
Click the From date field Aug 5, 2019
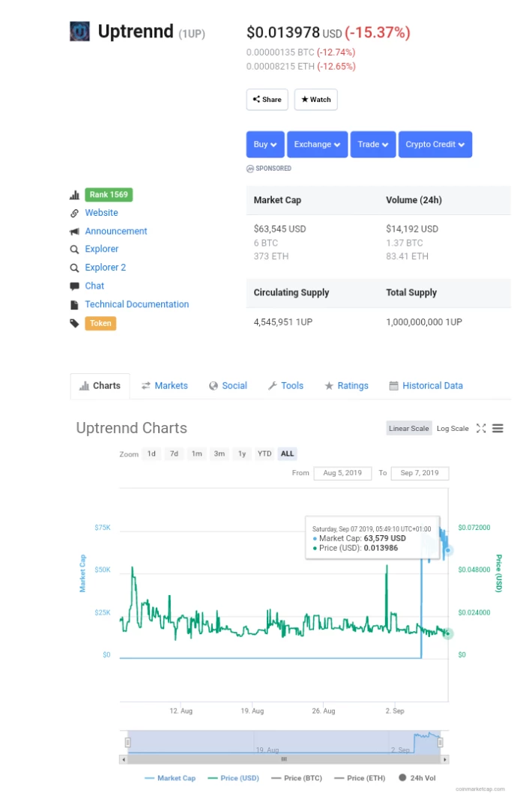(342, 473)
